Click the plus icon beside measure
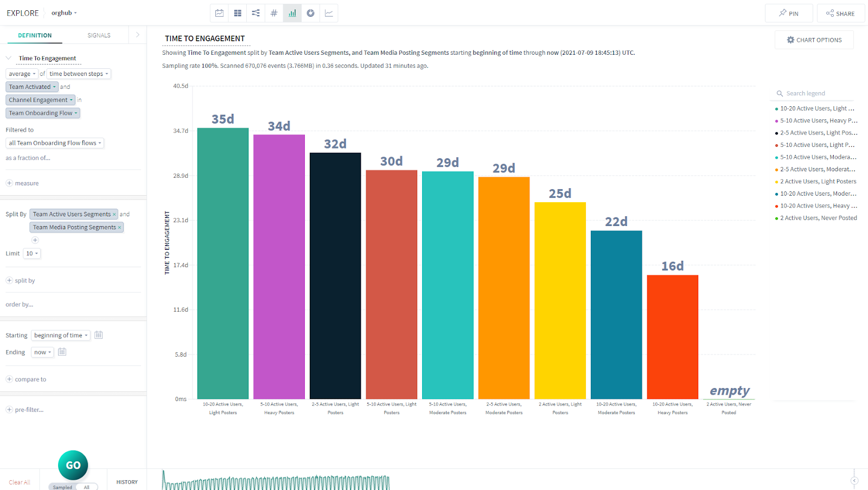This screenshot has width=868, height=490. pos(9,183)
